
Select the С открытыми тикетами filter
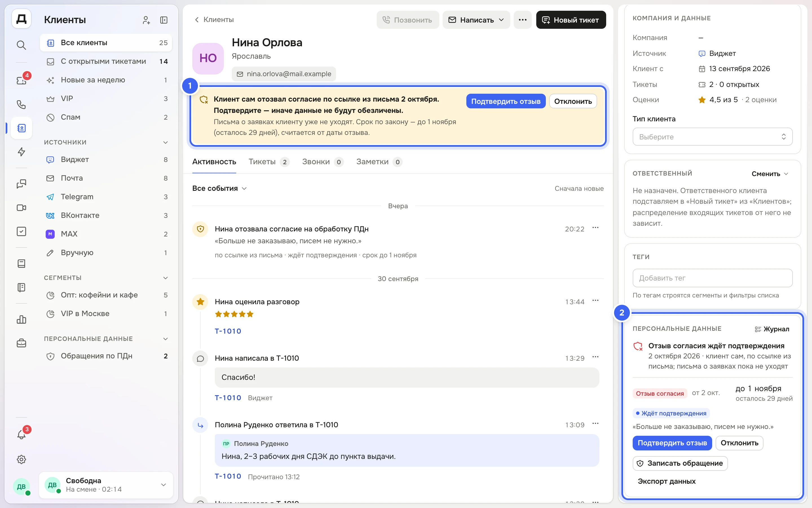point(106,62)
